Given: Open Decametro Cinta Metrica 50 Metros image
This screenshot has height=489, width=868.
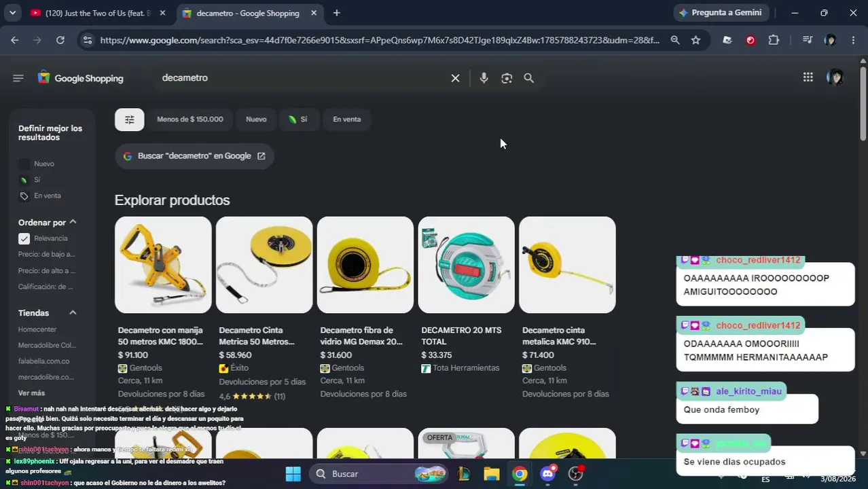Looking at the screenshot, I should [x=264, y=265].
